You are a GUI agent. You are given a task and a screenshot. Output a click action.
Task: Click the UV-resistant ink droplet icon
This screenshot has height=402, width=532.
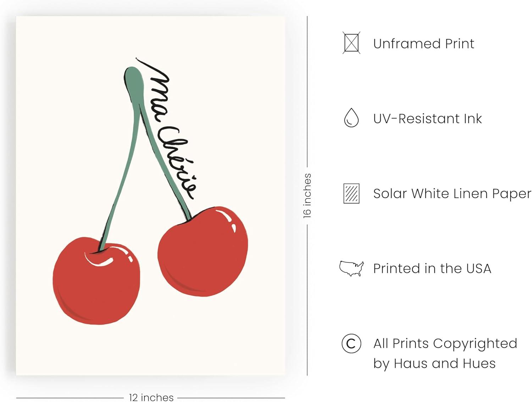(x=351, y=118)
